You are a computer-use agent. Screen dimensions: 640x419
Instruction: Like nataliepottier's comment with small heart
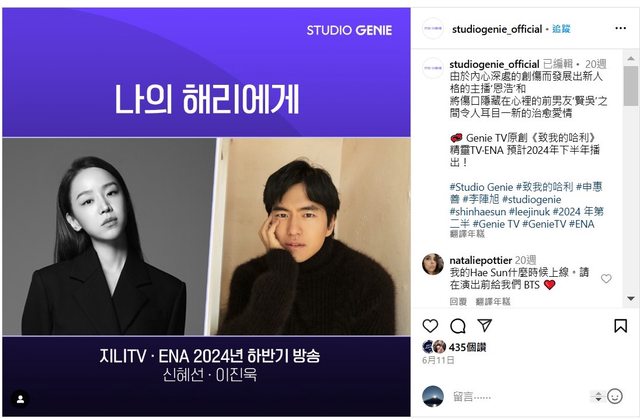click(606, 279)
